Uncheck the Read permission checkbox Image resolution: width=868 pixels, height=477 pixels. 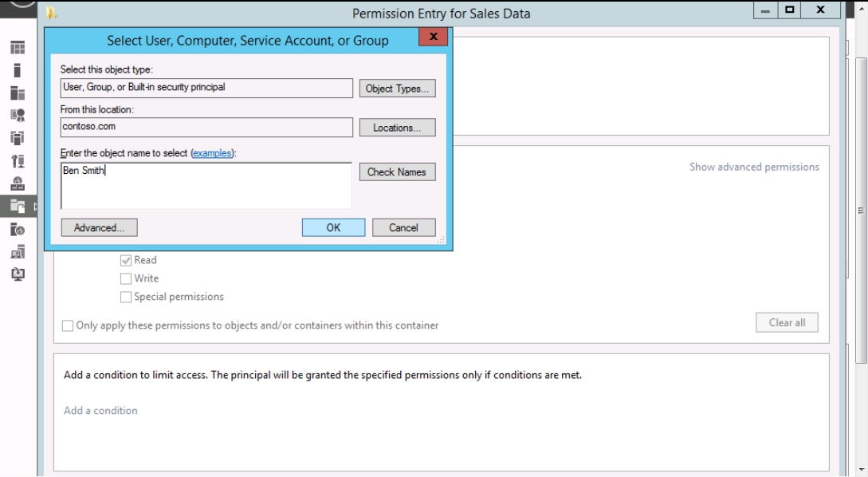pyautogui.click(x=125, y=260)
